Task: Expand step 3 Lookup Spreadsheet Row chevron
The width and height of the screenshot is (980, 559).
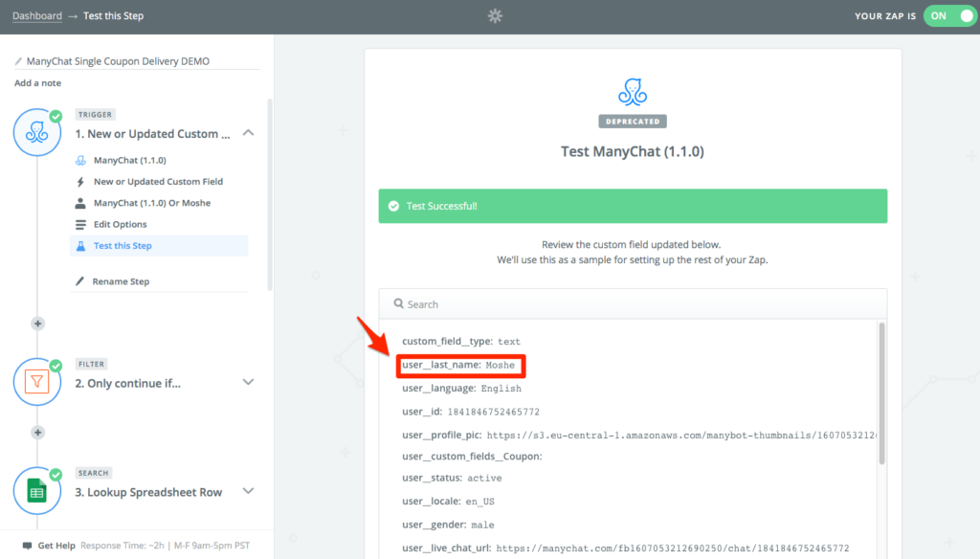Action: coord(248,491)
